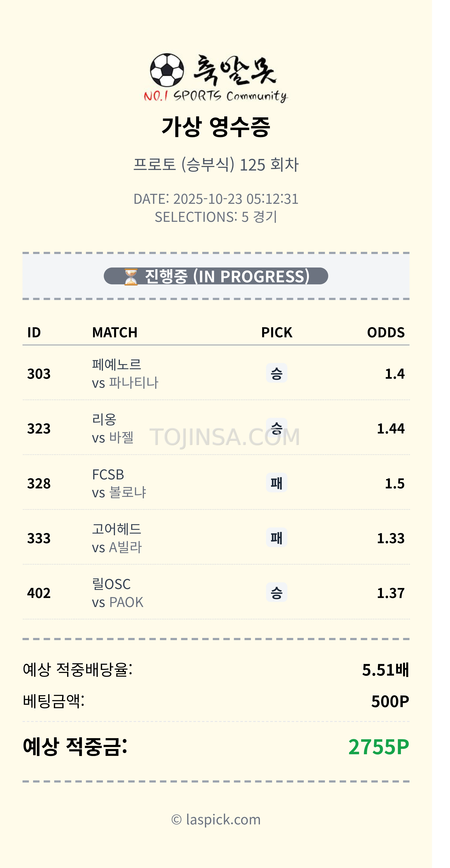
Task: Select the FCSB vs 볼로냐 match text
Action: click(x=119, y=483)
